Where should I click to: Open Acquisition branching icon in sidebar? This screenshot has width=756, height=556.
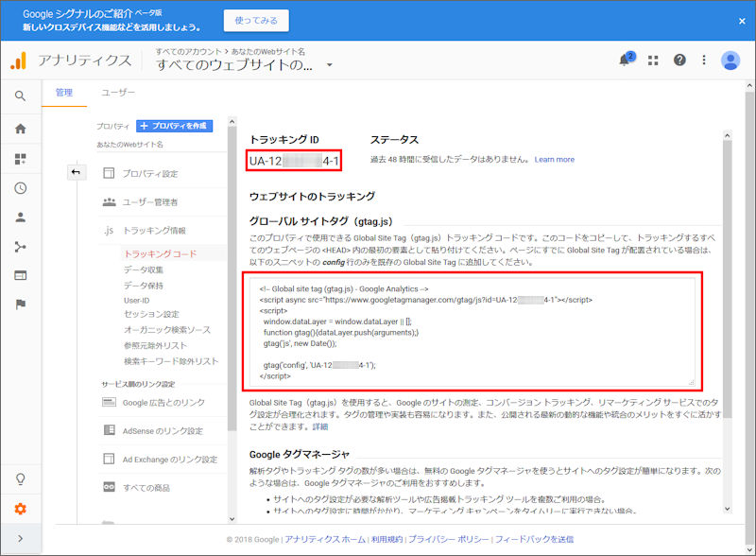click(20, 247)
